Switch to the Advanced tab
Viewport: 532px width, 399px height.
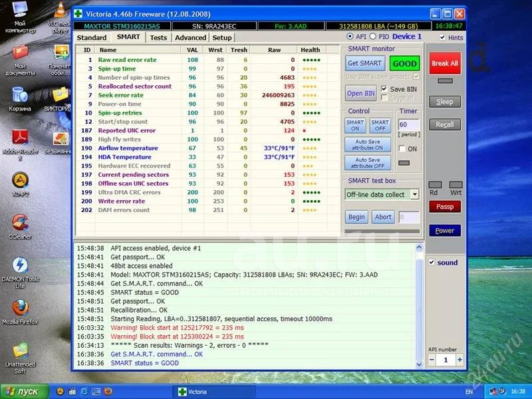click(190, 38)
